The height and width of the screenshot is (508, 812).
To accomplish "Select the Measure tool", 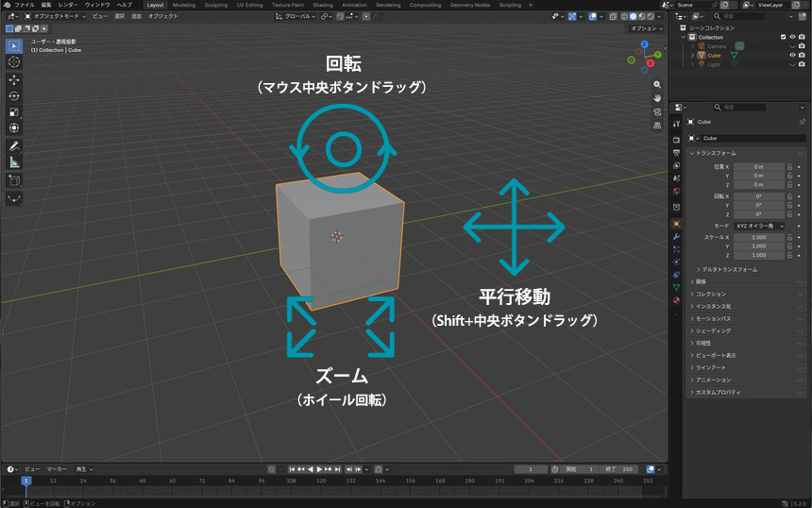I will point(14,162).
